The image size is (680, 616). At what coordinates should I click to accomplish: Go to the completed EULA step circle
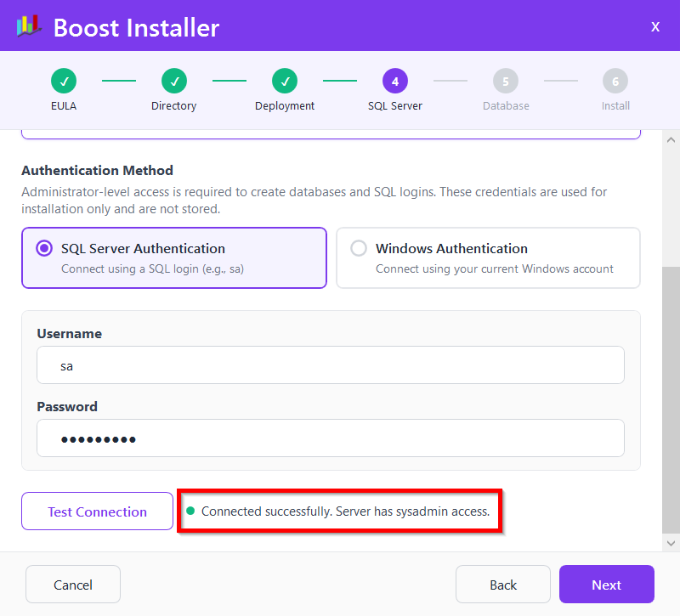pos(64,81)
